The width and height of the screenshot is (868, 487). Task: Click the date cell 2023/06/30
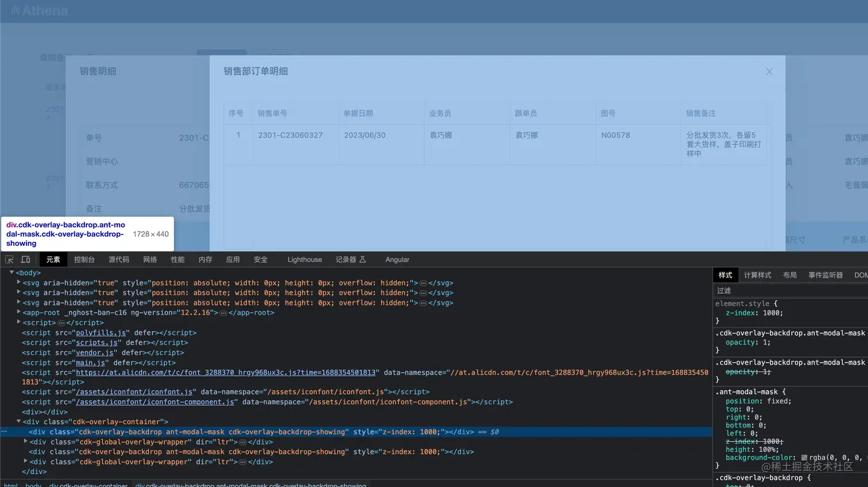pyautogui.click(x=365, y=135)
